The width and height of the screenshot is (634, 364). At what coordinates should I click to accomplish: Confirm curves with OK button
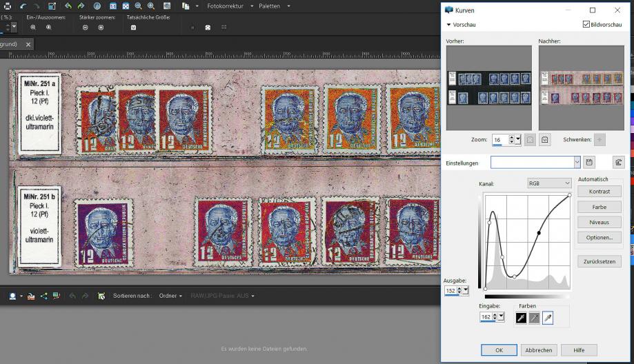(x=499, y=350)
